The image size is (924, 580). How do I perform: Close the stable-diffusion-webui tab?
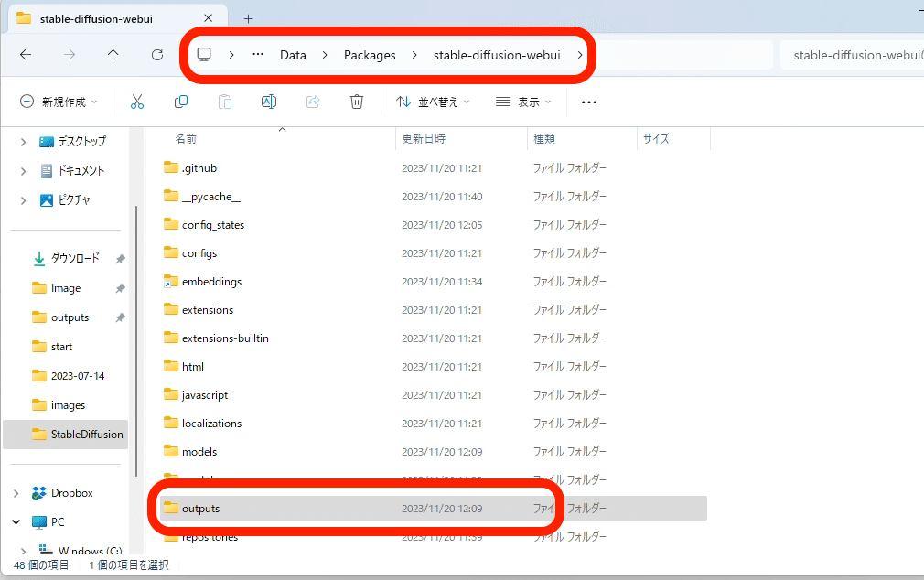[x=208, y=18]
